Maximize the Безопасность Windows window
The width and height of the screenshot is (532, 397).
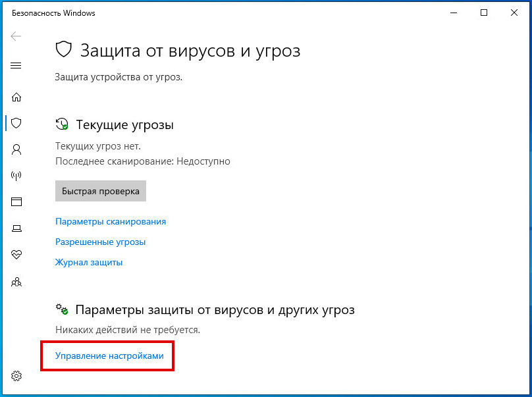[484, 13]
